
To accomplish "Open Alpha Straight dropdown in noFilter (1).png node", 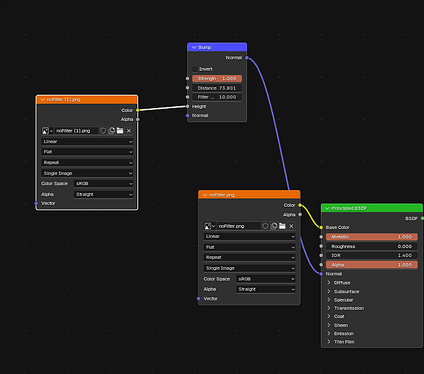I will pos(103,194).
